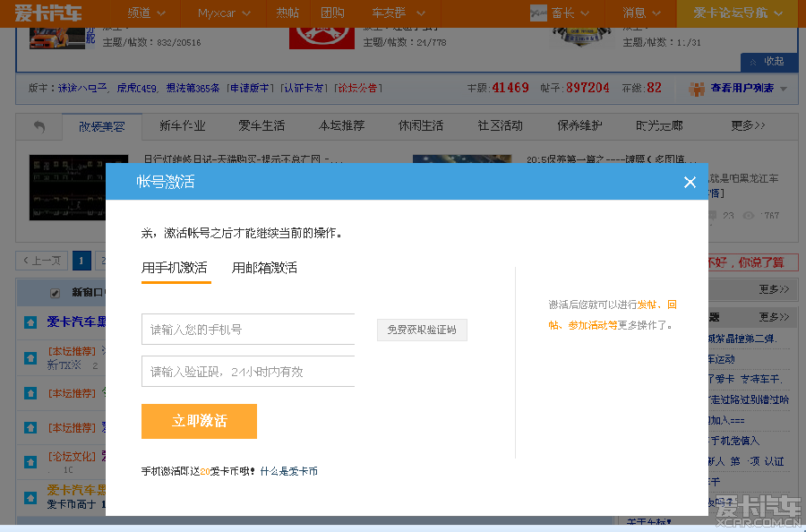Click the 免费获取验证码 button

coord(422,330)
